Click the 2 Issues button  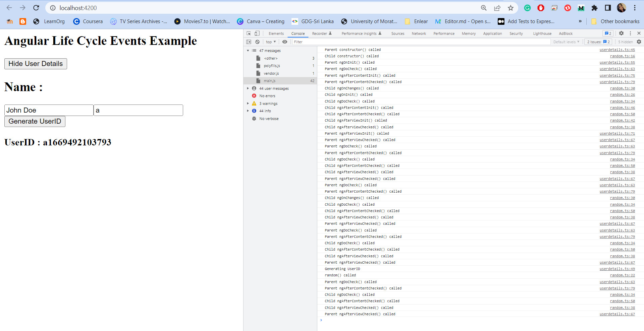598,42
